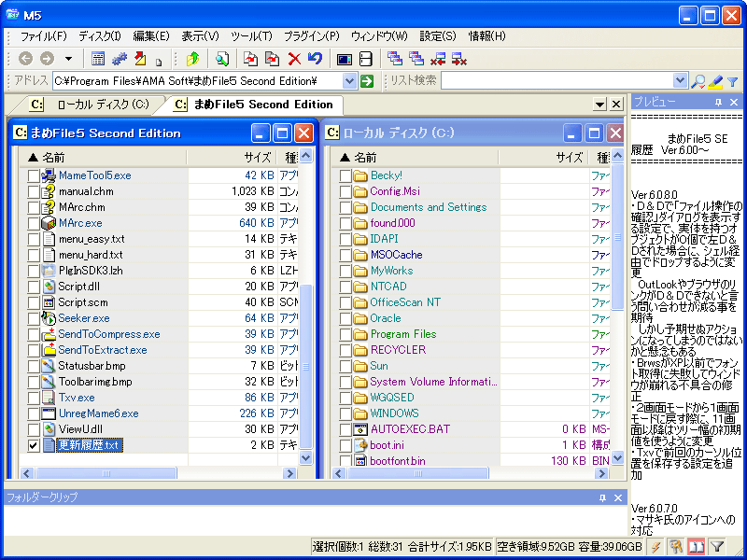747x560 pixels.
Task: Check the box for Oracle folder
Action: tap(345, 318)
